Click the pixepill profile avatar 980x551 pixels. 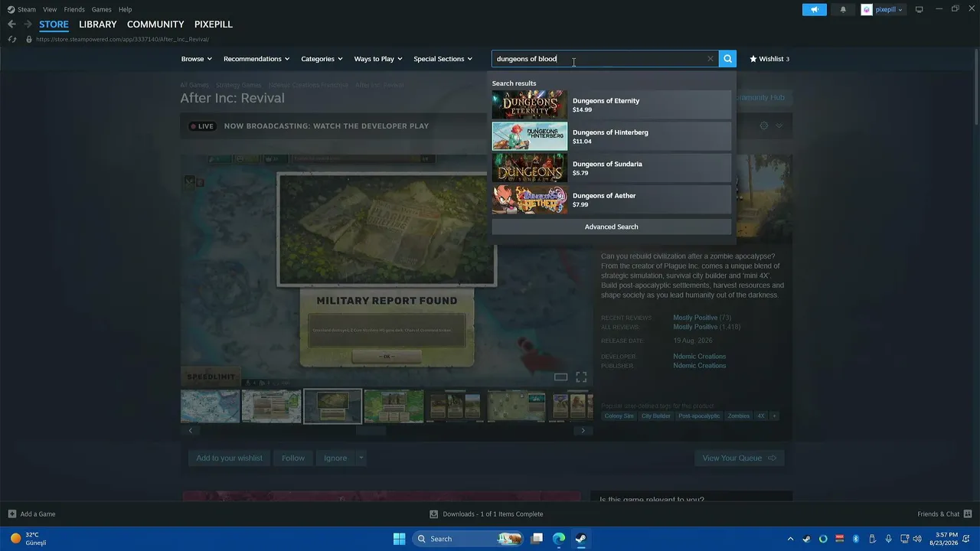[x=867, y=9]
